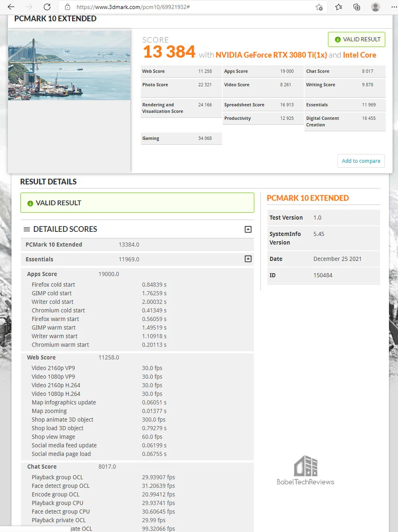Click the Playback group OCL row

137,477
